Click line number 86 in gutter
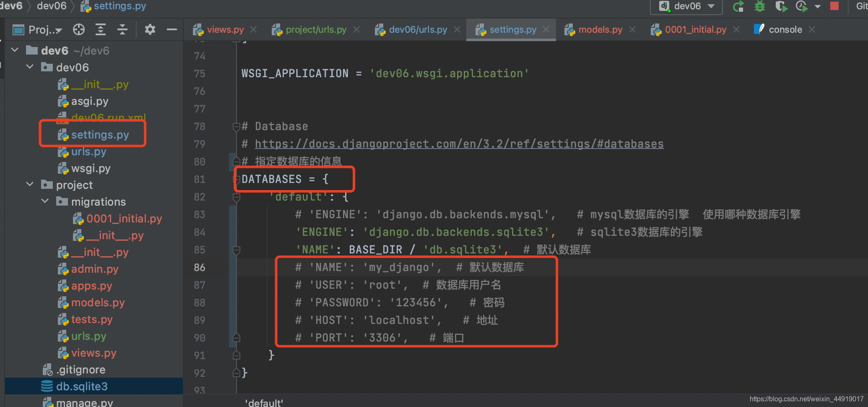This screenshot has height=407, width=868. 200,267
